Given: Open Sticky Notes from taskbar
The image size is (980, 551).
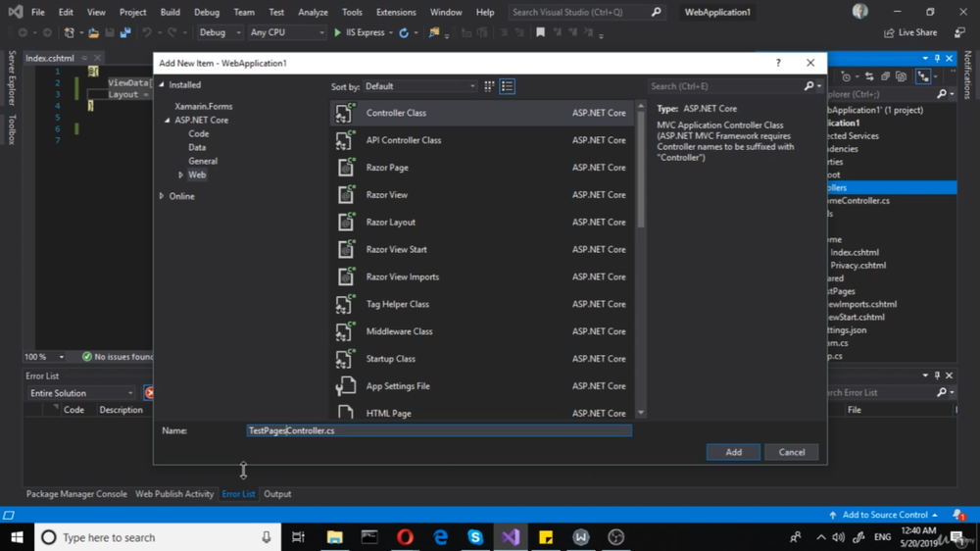Looking at the screenshot, I should [546, 537].
